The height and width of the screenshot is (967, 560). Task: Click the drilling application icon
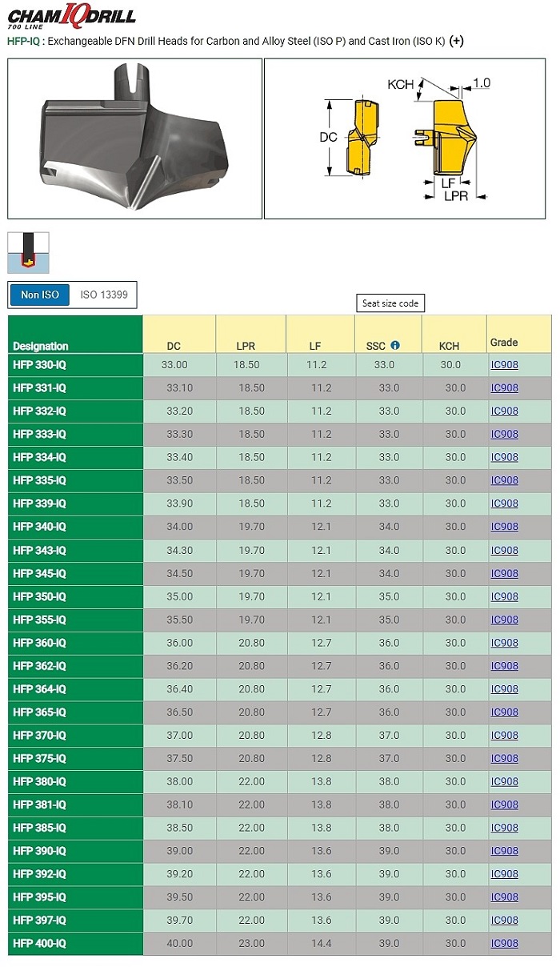(x=29, y=253)
